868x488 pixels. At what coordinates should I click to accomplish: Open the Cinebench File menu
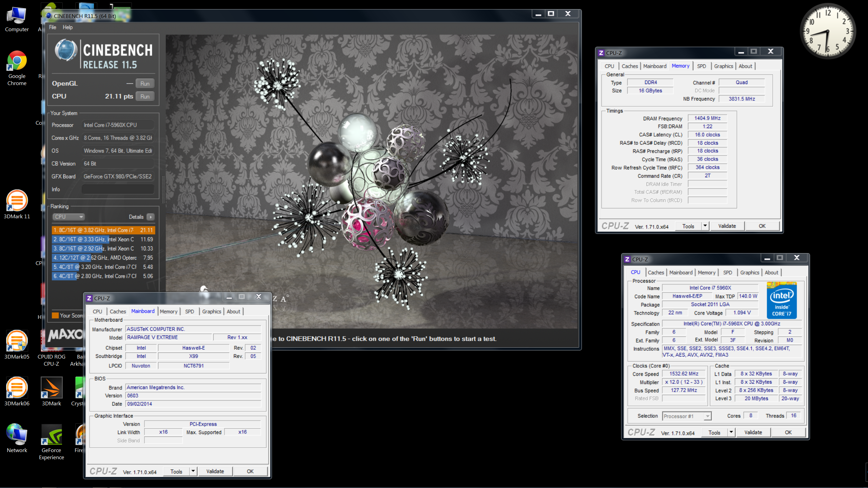pyautogui.click(x=53, y=27)
